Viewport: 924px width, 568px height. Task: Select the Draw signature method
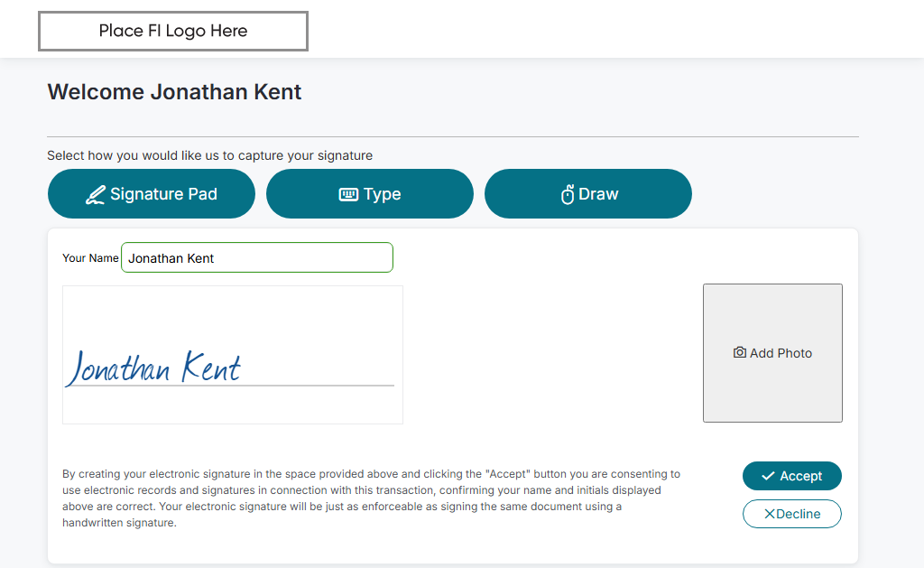pyautogui.click(x=588, y=194)
